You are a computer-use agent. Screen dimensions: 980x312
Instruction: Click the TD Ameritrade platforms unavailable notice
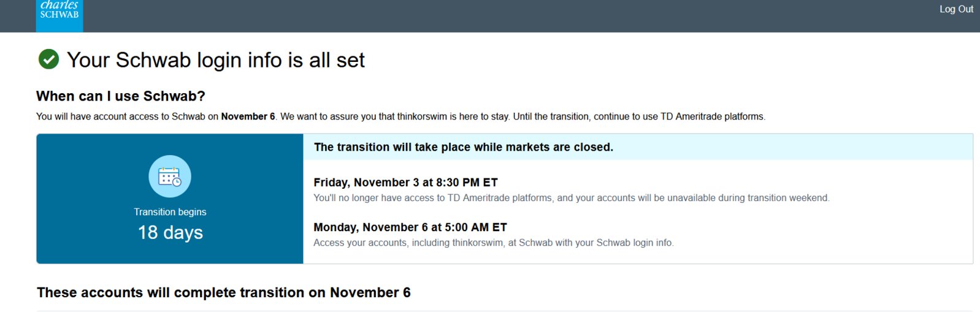click(572, 198)
